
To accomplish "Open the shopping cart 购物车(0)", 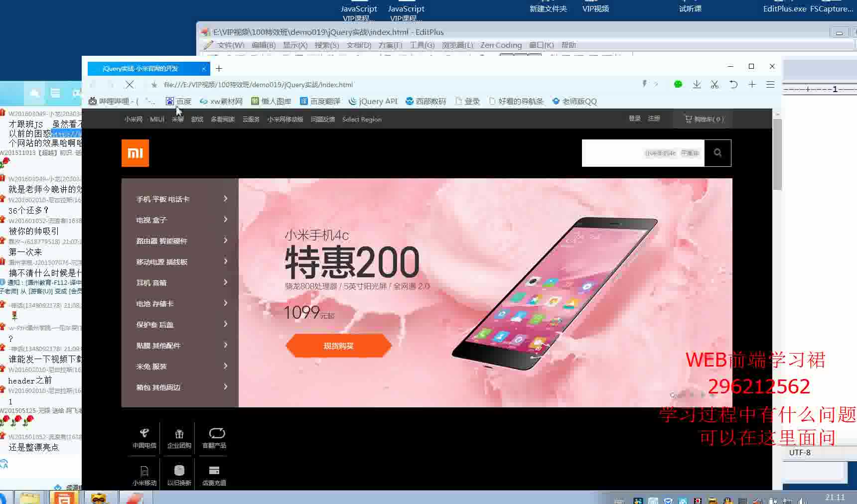I will [x=704, y=119].
